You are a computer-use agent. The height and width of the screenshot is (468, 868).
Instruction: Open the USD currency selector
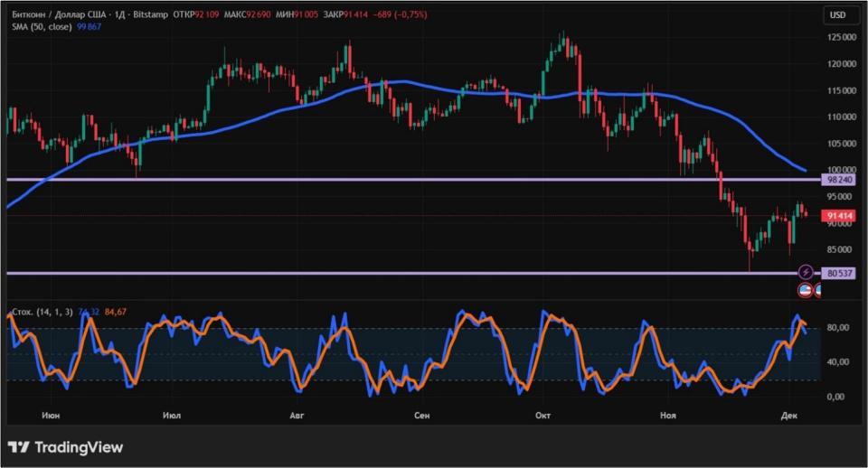coord(838,15)
